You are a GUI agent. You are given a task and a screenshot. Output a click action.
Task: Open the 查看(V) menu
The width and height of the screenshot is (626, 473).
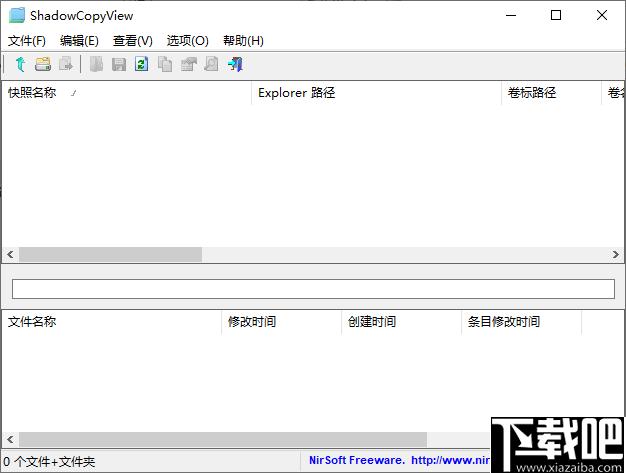[133, 41]
